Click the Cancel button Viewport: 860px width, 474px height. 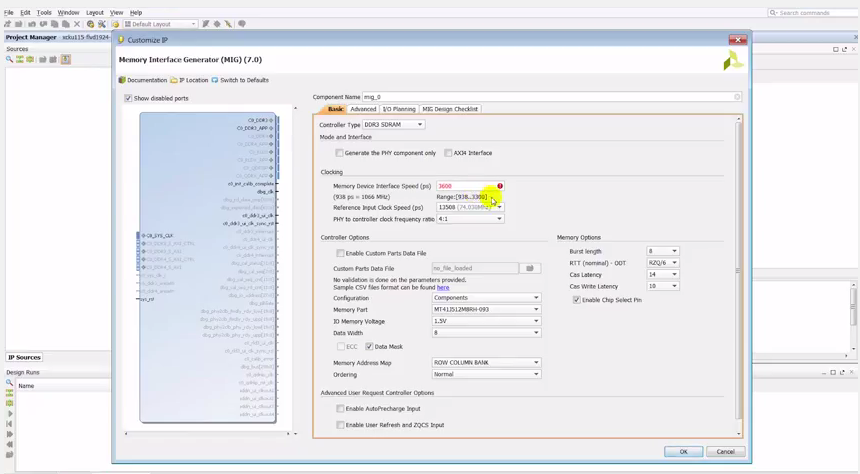725,452
